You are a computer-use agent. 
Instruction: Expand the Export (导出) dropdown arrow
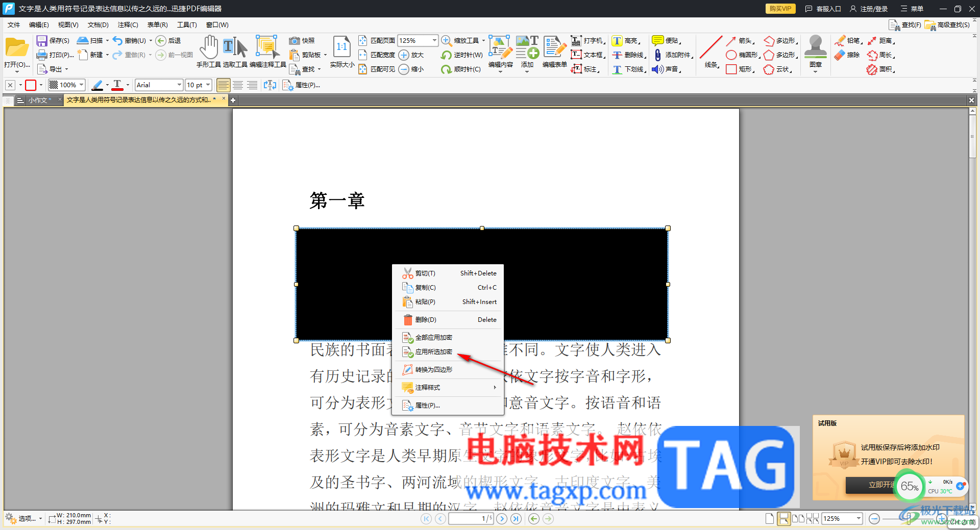click(x=67, y=69)
